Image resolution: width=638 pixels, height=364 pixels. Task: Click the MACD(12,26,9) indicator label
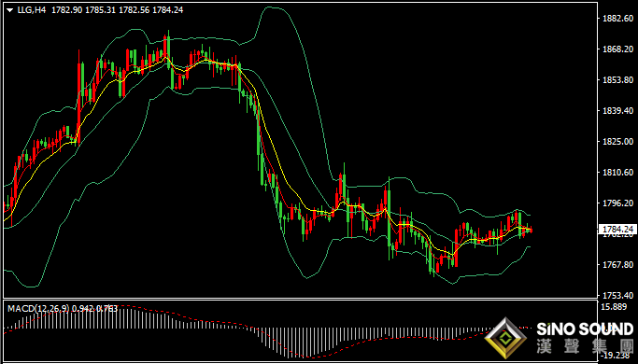pyautogui.click(x=38, y=309)
